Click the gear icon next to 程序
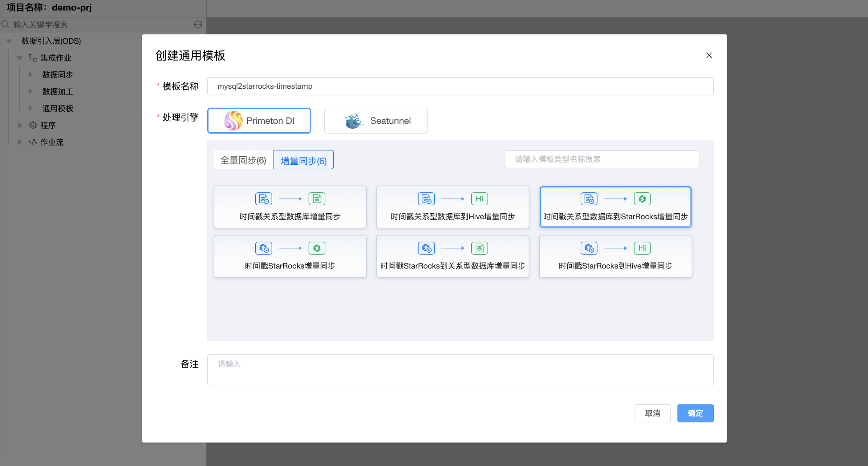Screen dimensions: 868x466 [33, 125]
